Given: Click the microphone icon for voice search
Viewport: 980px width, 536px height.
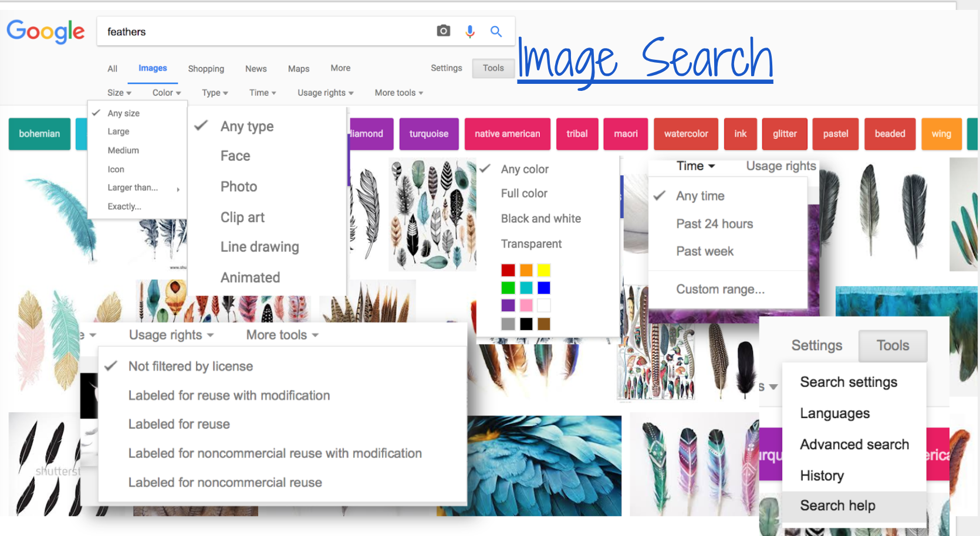Looking at the screenshot, I should coord(469,31).
